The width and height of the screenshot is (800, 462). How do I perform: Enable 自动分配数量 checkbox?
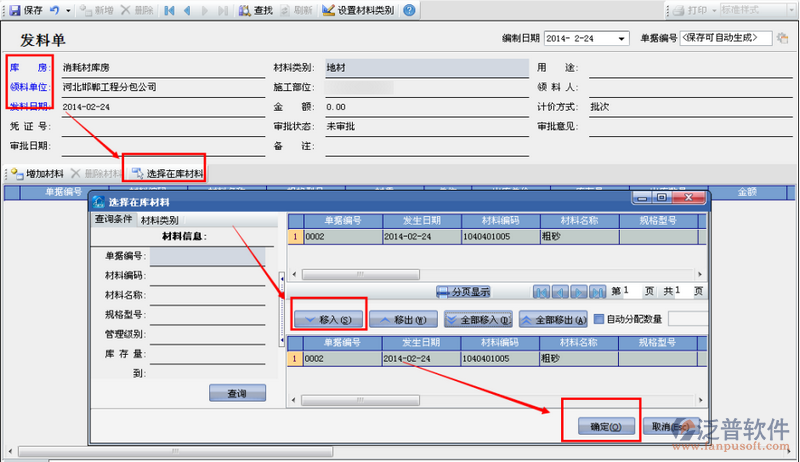click(600, 320)
